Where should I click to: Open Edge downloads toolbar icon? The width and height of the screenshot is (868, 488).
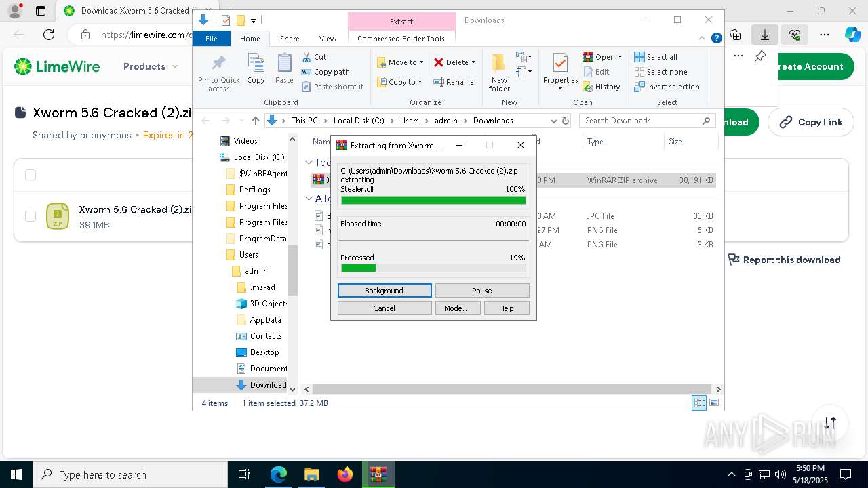(x=765, y=35)
